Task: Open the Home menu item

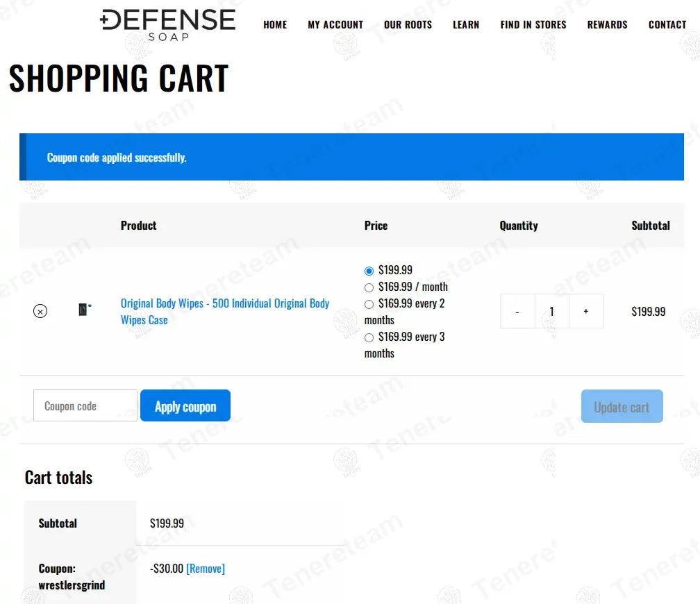Action: coord(275,24)
